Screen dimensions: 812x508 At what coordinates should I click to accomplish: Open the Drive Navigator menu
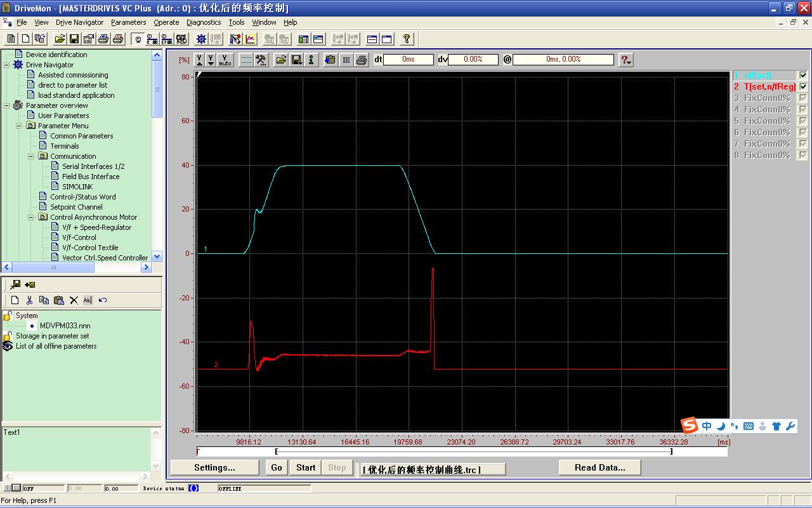[x=79, y=22]
